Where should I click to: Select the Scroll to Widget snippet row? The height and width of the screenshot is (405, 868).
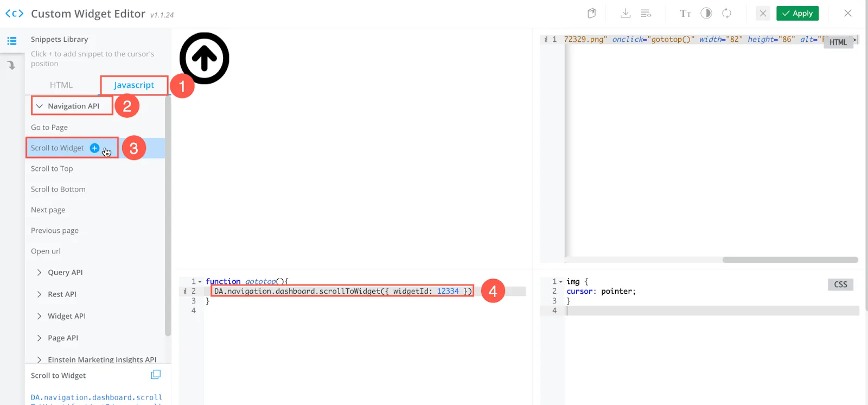point(95,148)
